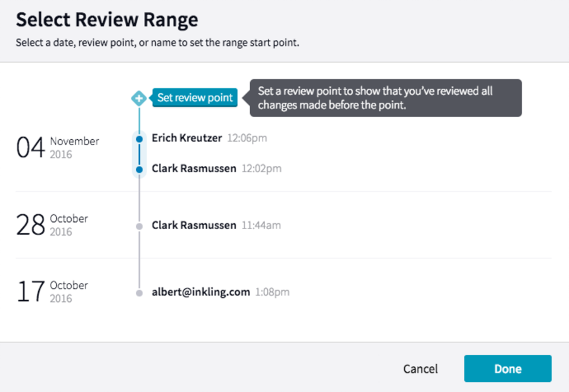569x392 pixels.
Task: Click the gray dot beside albert@inkling.com
Action: click(x=139, y=293)
